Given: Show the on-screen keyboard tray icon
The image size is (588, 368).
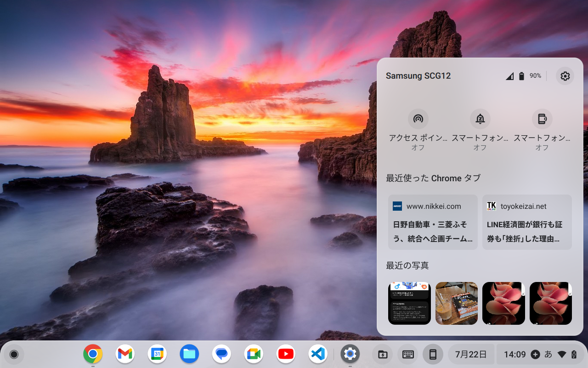Looking at the screenshot, I should pos(407,354).
